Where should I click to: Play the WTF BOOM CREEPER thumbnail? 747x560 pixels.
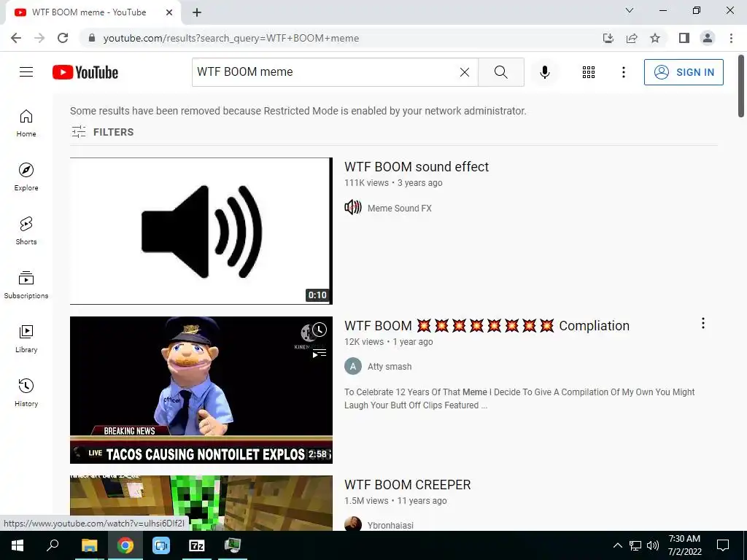(x=201, y=503)
